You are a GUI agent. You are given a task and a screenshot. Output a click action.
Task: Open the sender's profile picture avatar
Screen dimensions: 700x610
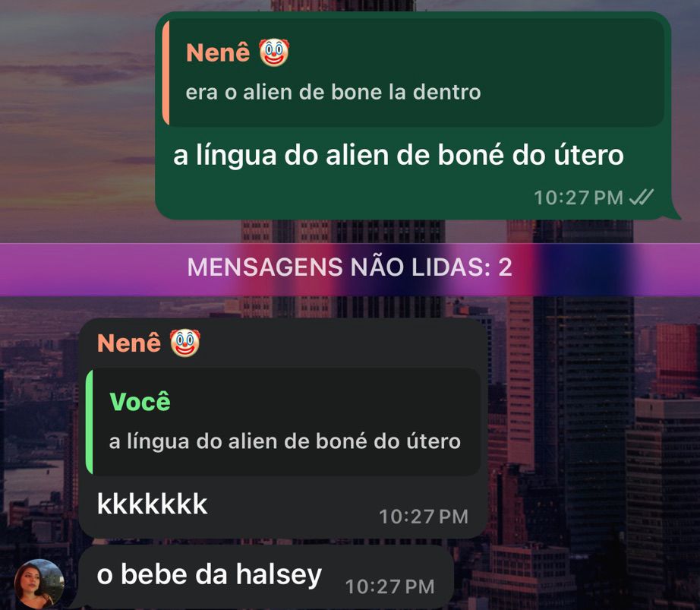click(39, 584)
